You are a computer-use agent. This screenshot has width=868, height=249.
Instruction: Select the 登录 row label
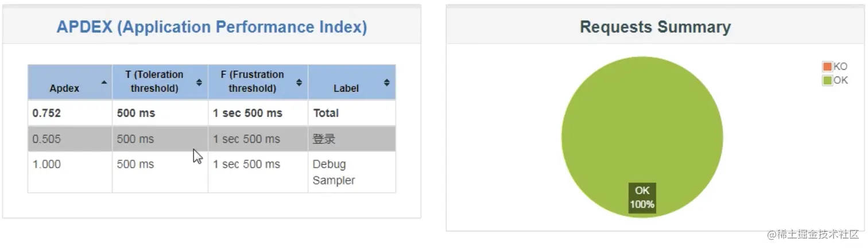324,139
